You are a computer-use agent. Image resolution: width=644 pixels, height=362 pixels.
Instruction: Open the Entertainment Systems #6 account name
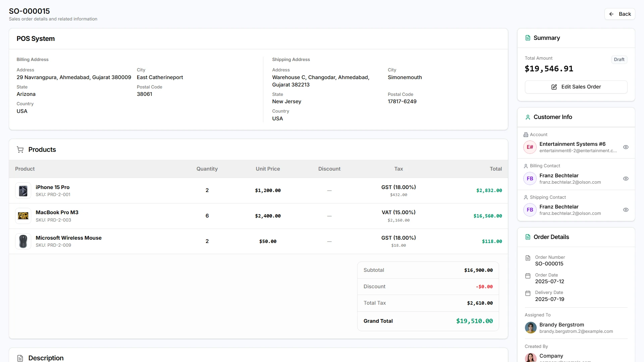coord(572,144)
